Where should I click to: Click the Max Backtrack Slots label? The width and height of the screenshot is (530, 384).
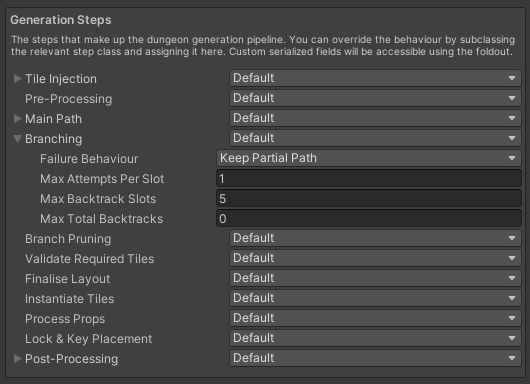[98, 199]
